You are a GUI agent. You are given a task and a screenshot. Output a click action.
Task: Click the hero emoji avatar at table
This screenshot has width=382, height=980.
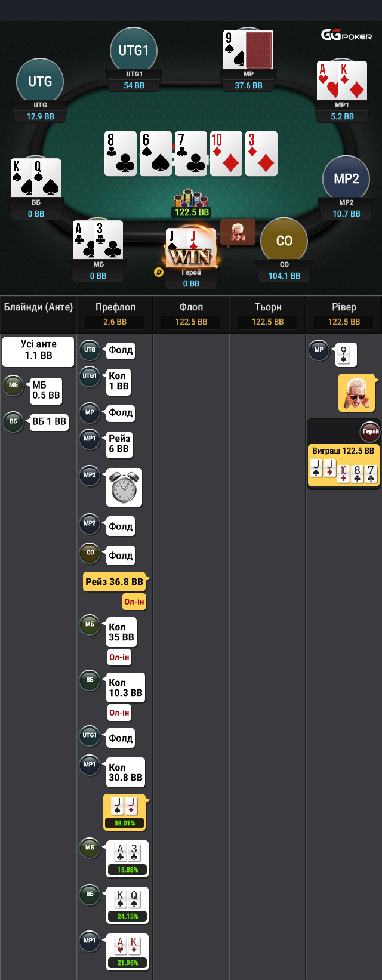coord(238,232)
